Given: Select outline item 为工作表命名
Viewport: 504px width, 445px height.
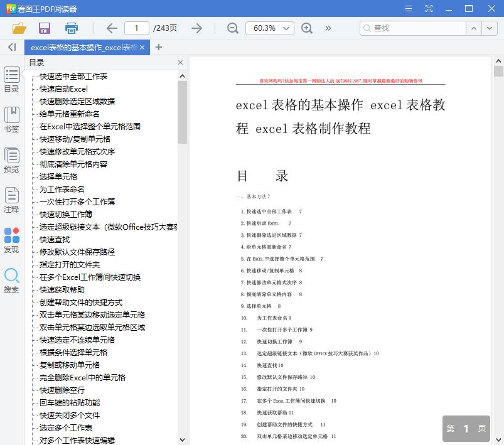Looking at the screenshot, I should tap(62, 189).
